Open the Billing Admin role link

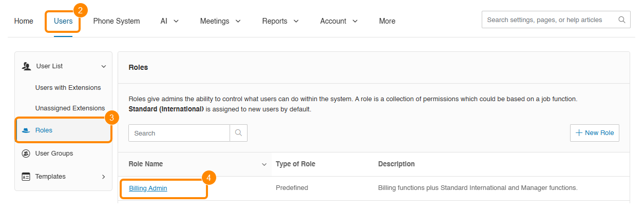pos(148,188)
